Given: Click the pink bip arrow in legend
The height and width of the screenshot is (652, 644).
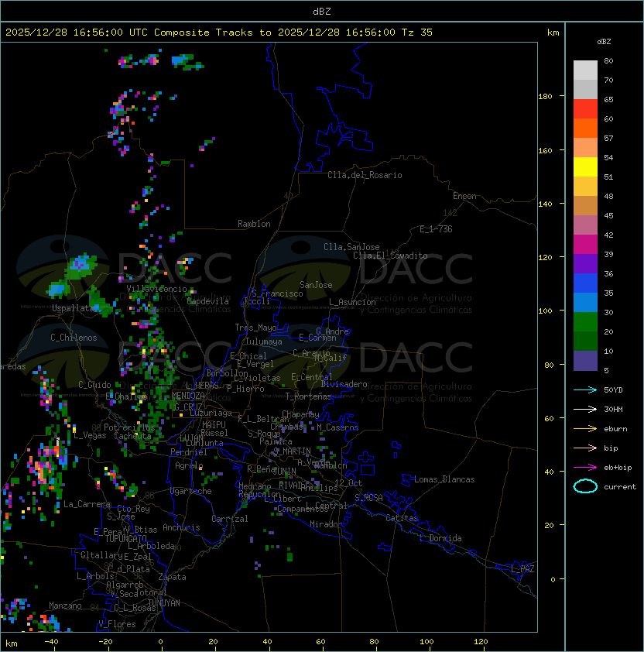Looking at the screenshot, I should [585, 448].
